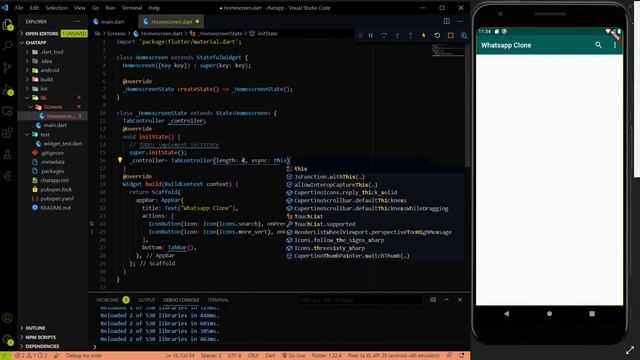Grab the debug toolbar drag handle

point(360,36)
